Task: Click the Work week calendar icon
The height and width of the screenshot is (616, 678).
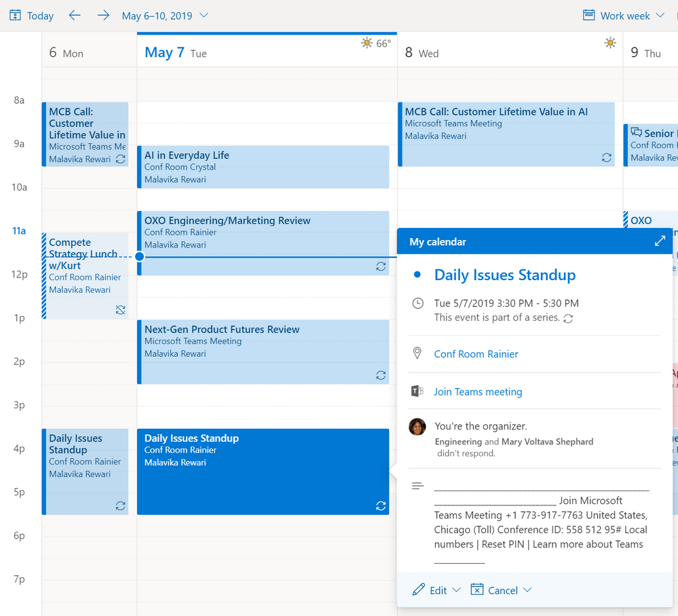Action: pyautogui.click(x=588, y=15)
